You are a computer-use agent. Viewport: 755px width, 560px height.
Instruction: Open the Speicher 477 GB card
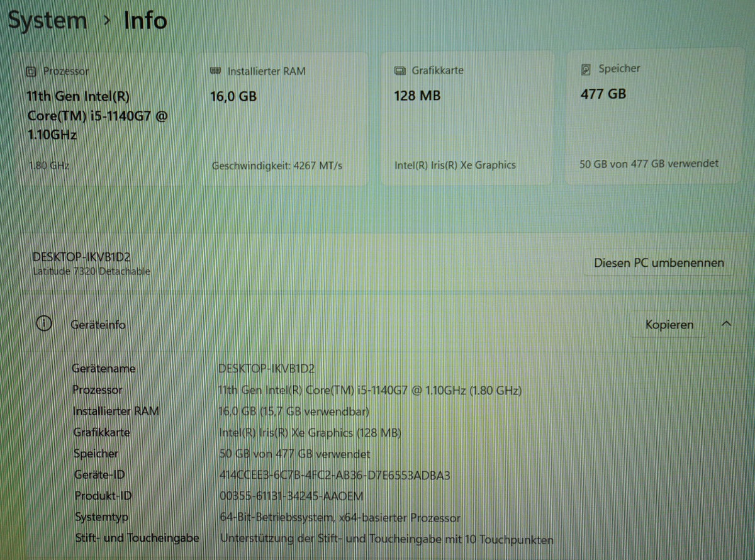point(655,117)
